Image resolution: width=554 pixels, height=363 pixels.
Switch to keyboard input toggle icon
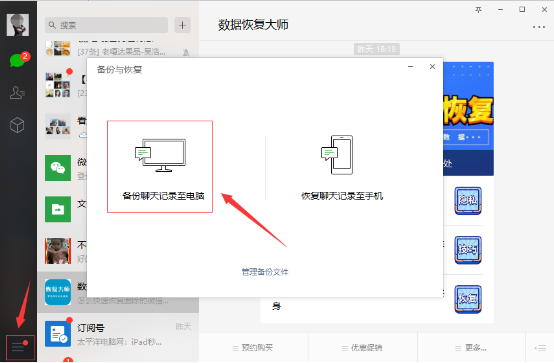pyautogui.click(x=540, y=348)
